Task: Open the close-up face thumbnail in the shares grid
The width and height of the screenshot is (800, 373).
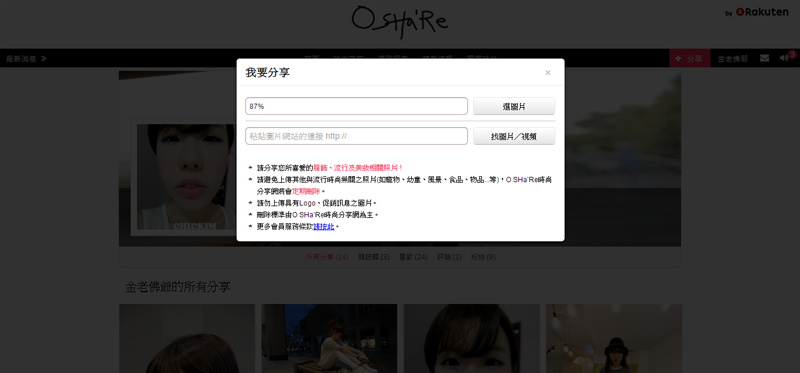Action: [x=472, y=338]
